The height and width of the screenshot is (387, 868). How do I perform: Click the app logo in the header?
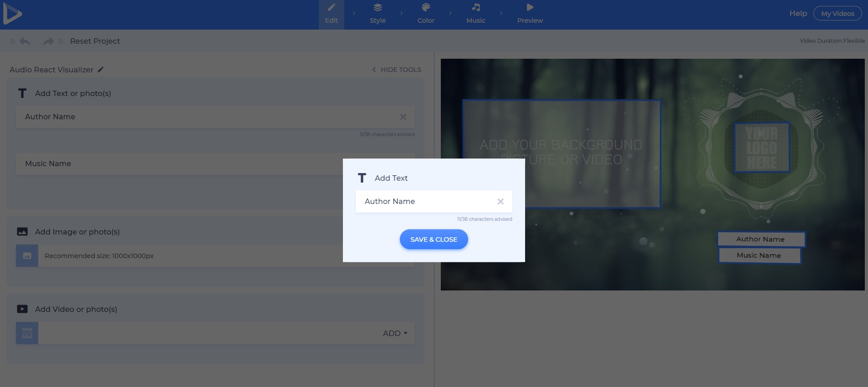coord(12,15)
